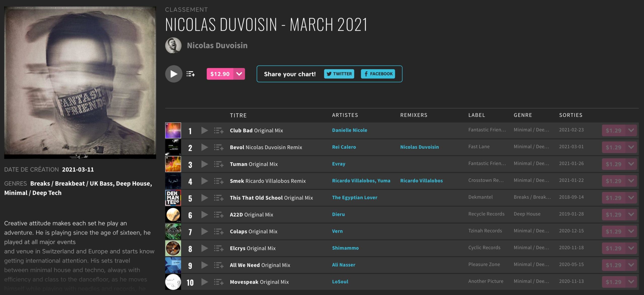This screenshot has height=295, width=644.
Task: Add Bevol to queue
Action: [x=219, y=147]
